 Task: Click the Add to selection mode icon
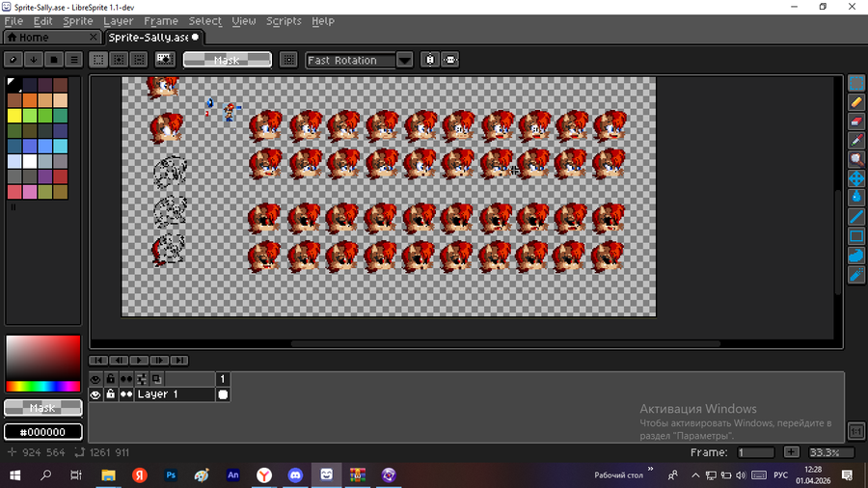[119, 60]
